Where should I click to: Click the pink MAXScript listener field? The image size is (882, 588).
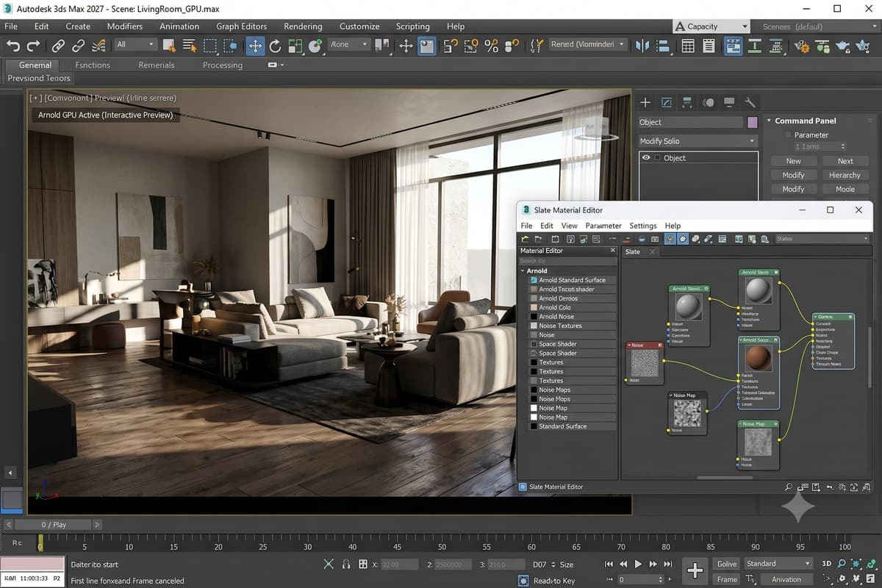(x=32, y=564)
